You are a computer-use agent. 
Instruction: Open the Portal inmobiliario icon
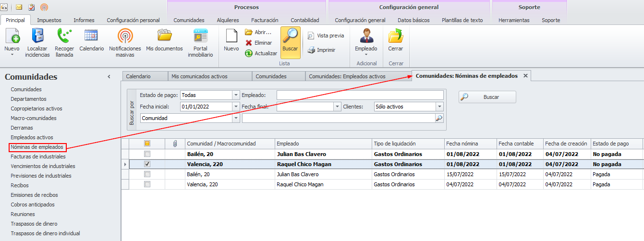point(200,36)
